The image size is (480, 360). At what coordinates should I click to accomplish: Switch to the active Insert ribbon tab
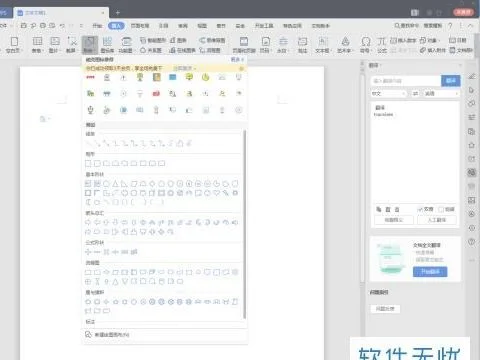(x=116, y=26)
